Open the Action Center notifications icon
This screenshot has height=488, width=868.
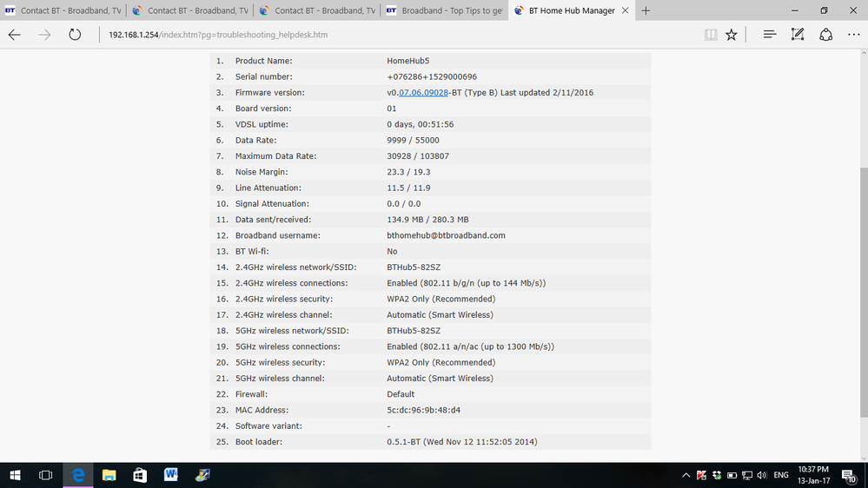click(849, 475)
